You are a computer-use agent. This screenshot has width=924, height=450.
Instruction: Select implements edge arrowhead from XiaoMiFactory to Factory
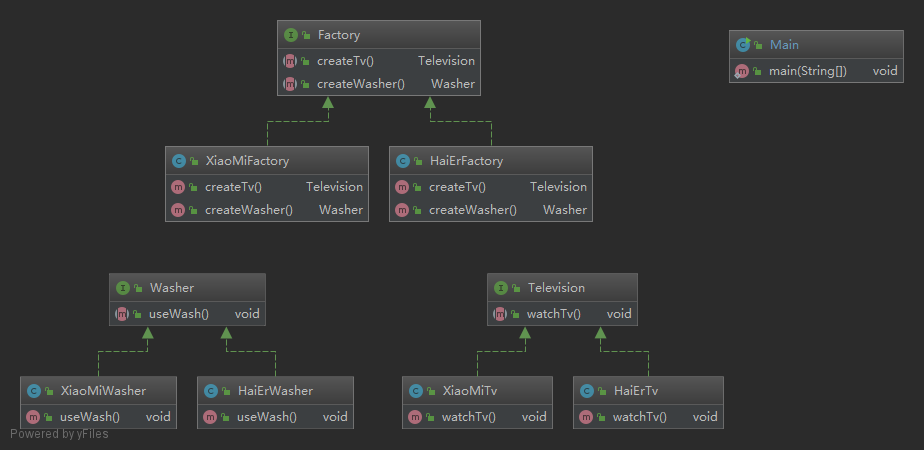click(x=328, y=102)
